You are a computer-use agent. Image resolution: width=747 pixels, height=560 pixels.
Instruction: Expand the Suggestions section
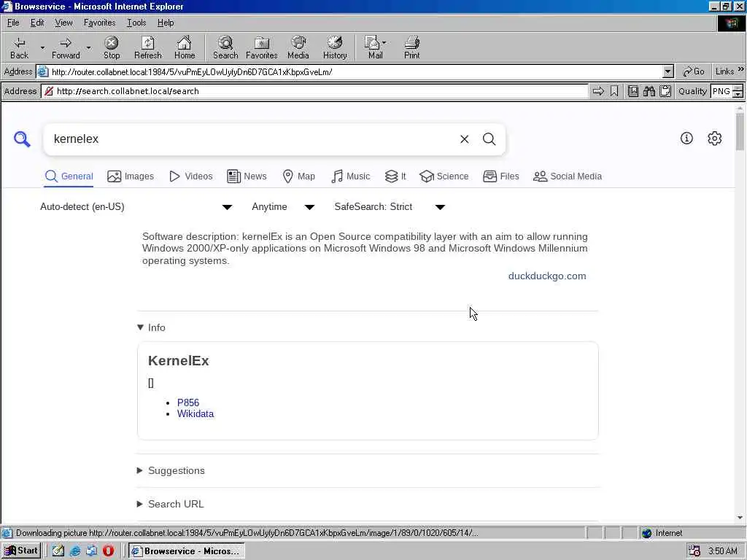[171, 470]
